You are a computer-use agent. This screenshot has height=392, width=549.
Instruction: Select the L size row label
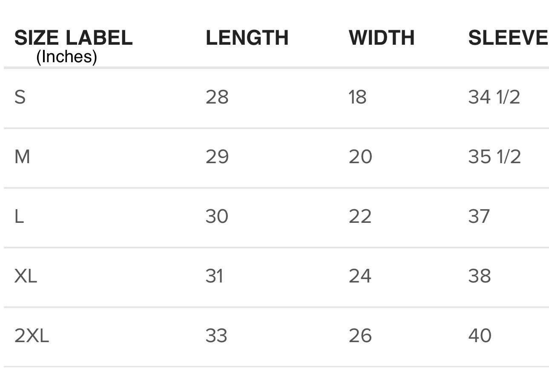coord(19,216)
